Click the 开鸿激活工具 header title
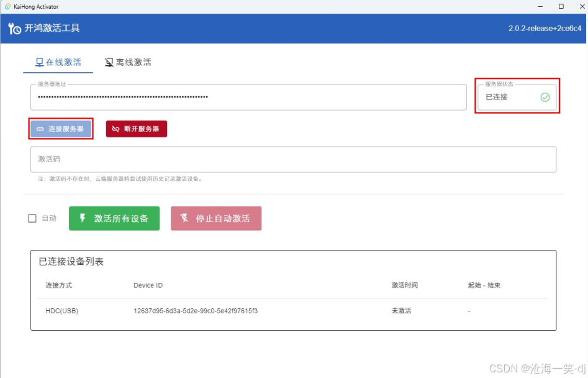This screenshot has height=378, width=588. [52, 28]
